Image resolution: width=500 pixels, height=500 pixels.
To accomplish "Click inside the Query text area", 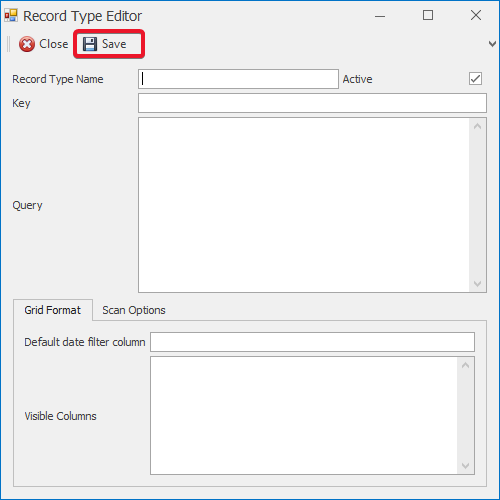I will 304,205.
